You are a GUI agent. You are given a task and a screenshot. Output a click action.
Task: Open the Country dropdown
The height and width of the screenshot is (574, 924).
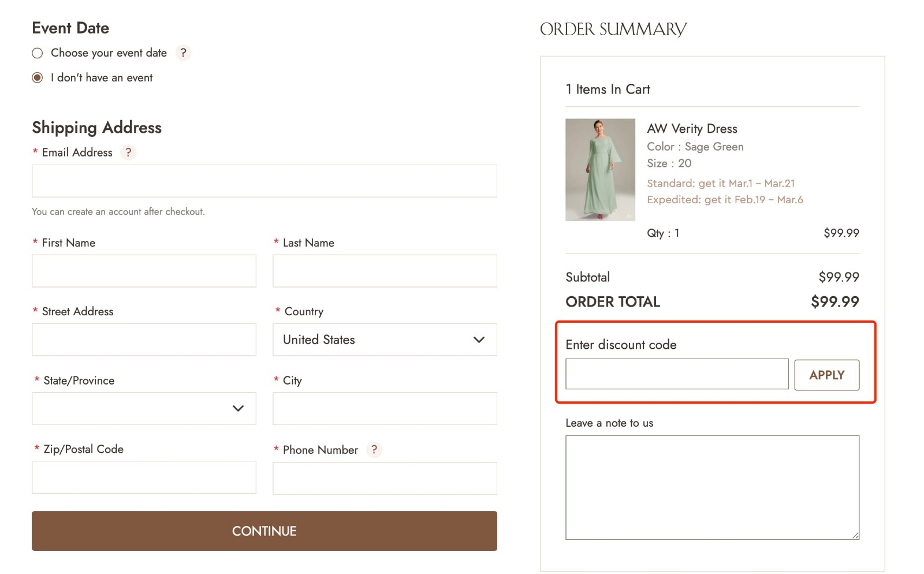[384, 340]
